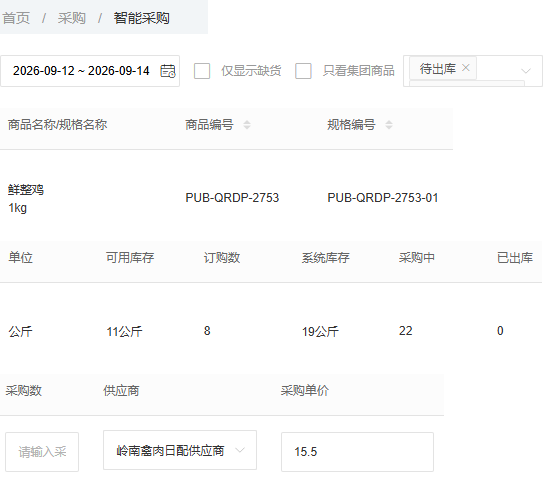Go to 首页 in the breadcrumb
546x489 pixels.
[x=16, y=18]
